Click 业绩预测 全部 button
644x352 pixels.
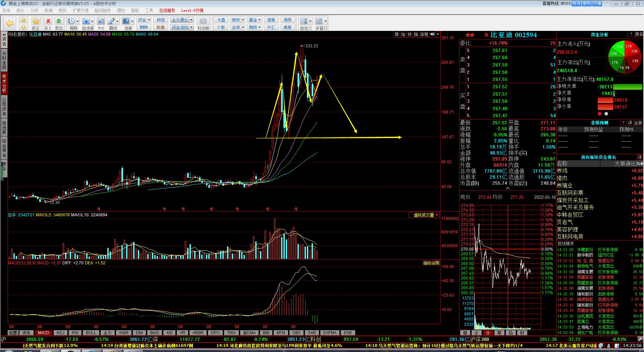coord(638,123)
